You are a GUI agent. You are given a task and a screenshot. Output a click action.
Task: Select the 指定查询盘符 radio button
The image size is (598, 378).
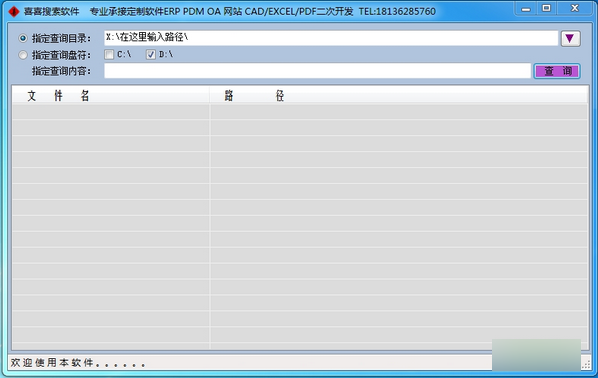tap(23, 55)
